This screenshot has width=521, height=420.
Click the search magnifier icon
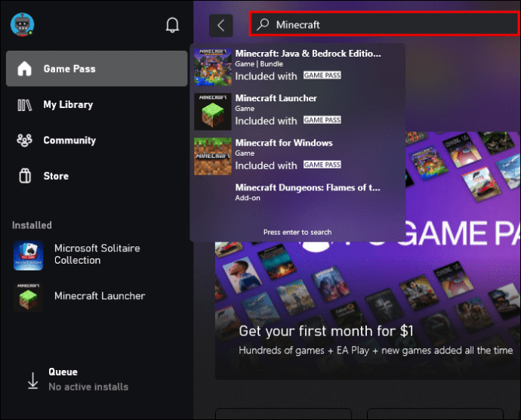(263, 24)
